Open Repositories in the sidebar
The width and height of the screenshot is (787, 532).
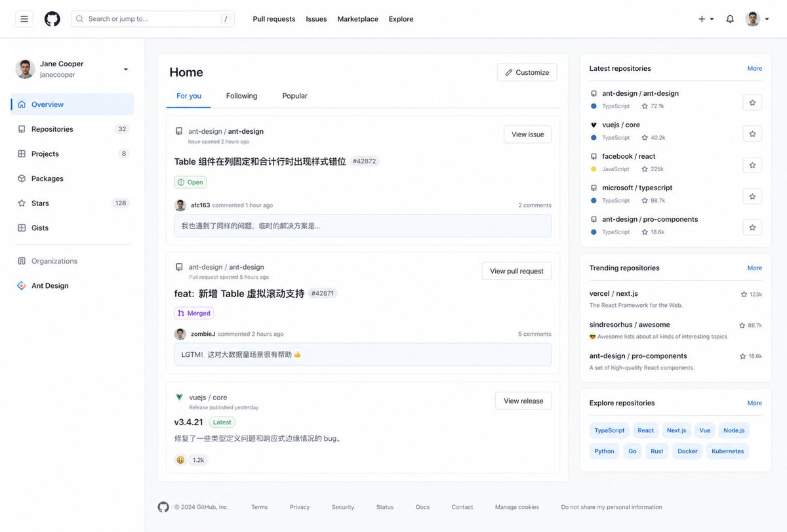[x=72, y=129]
